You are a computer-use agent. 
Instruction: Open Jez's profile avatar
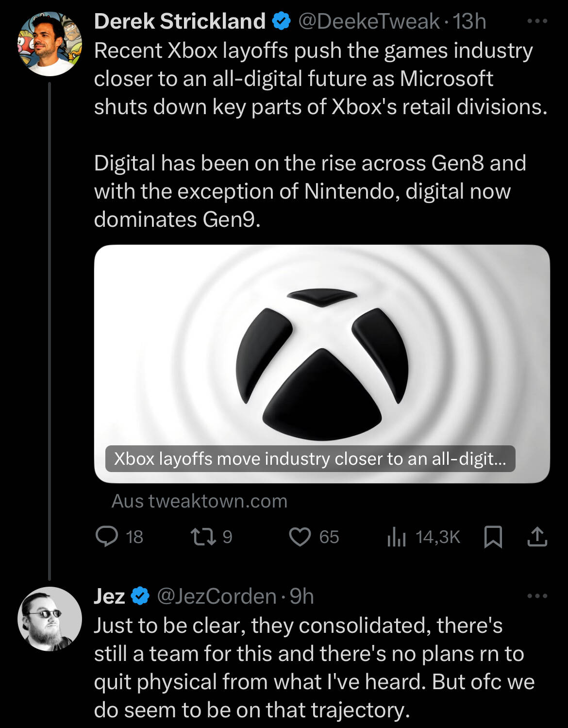(x=50, y=619)
